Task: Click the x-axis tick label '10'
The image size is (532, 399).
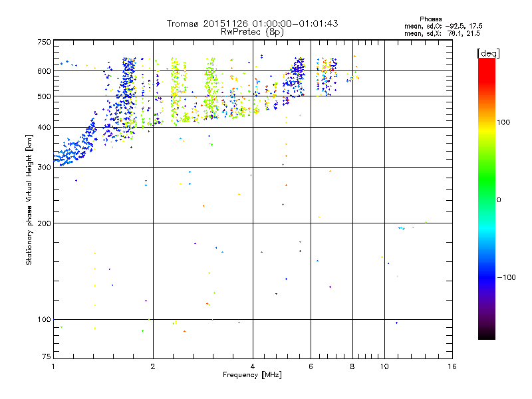Action: point(384,366)
